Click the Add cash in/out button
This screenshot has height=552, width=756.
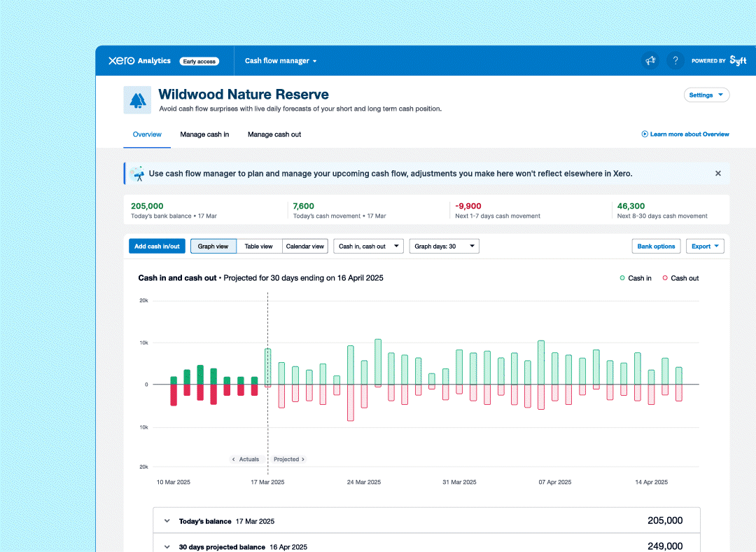(157, 246)
